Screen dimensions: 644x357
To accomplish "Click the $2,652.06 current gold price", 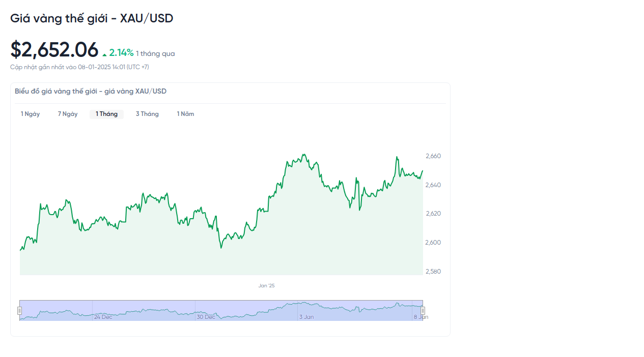I will click(x=54, y=50).
